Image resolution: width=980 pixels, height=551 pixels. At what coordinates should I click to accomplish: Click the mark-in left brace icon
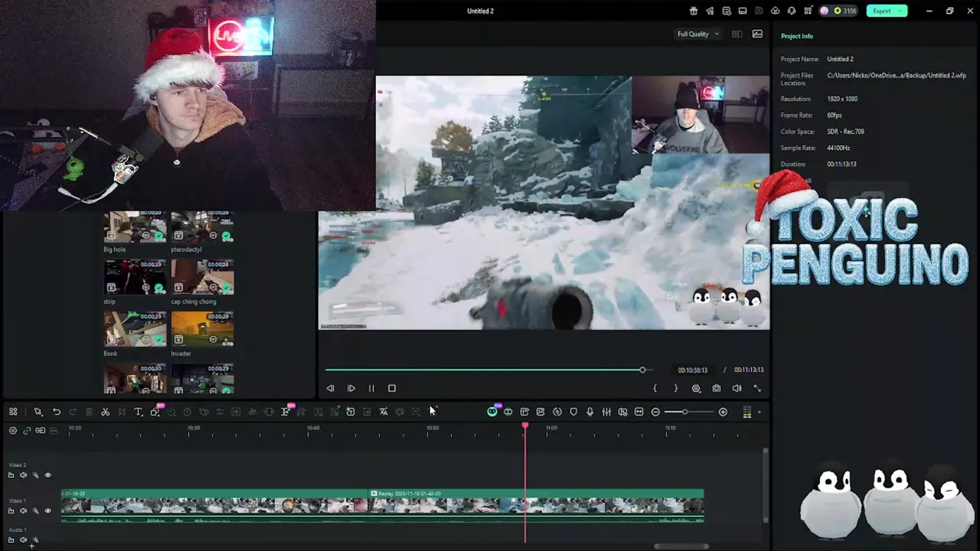[x=655, y=388]
